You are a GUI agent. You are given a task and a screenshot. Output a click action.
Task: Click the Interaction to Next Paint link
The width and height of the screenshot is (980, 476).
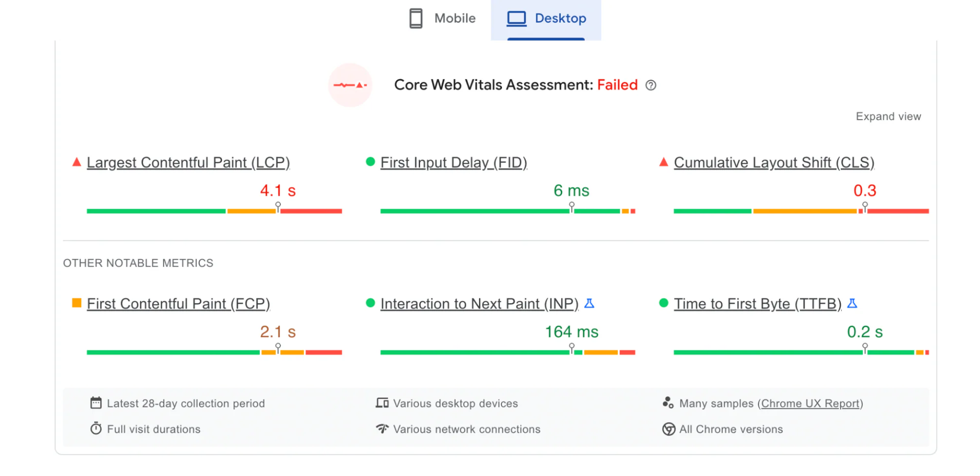click(x=479, y=303)
